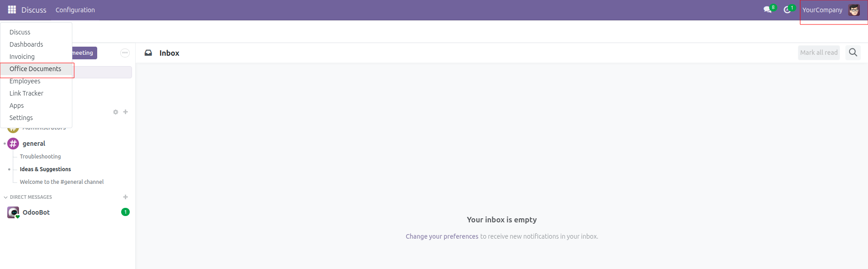Image resolution: width=868 pixels, height=269 pixels.
Task: Follow the Change your preferences link
Action: [x=442, y=236]
